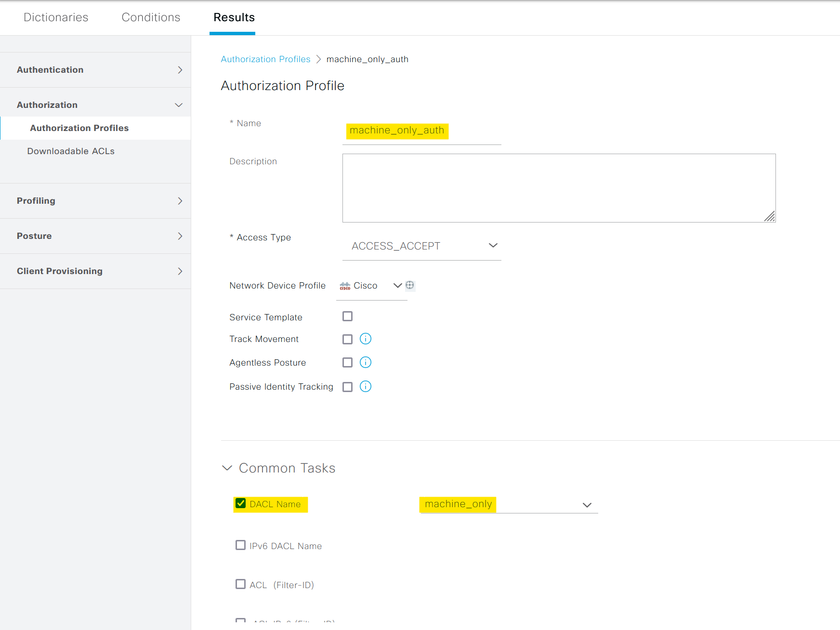This screenshot has height=630, width=840.
Task: Click inside the Description text box
Action: [559, 188]
